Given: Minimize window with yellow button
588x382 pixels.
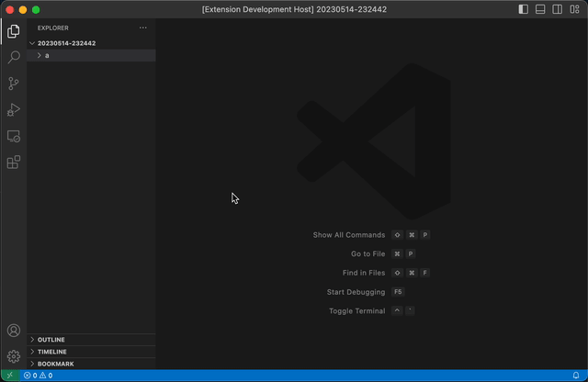Looking at the screenshot, I should tap(23, 10).
